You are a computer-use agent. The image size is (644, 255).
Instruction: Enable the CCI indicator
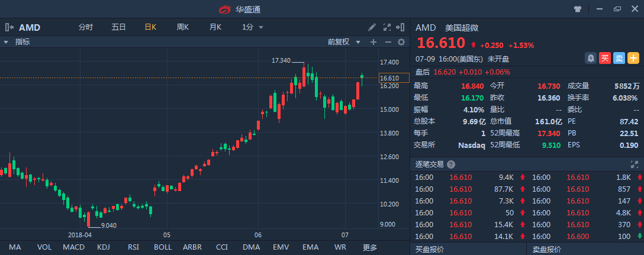pos(222,247)
